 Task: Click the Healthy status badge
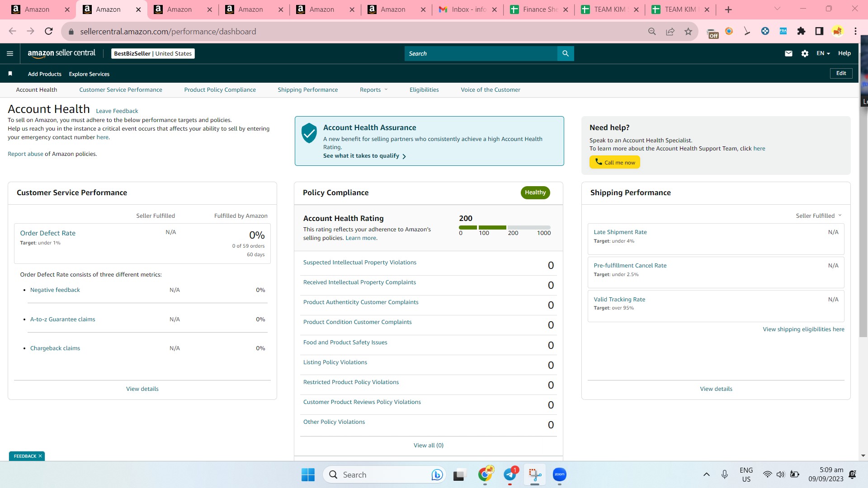point(535,192)
